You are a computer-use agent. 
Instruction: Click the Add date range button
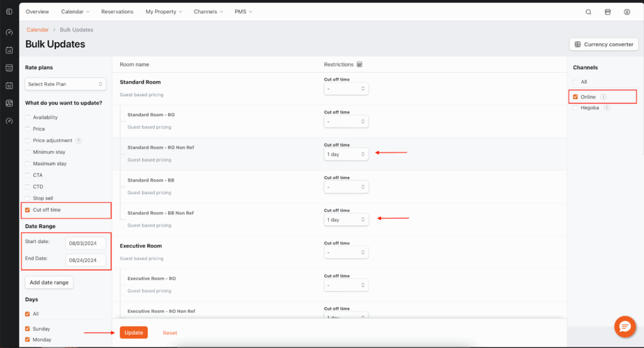tap(49, 283)
